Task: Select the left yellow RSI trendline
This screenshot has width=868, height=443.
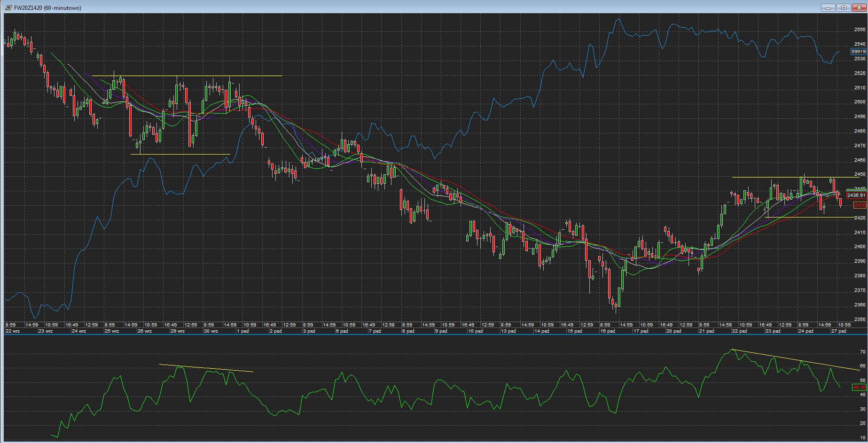Action: pyautogui.click(x=207, y=368)
